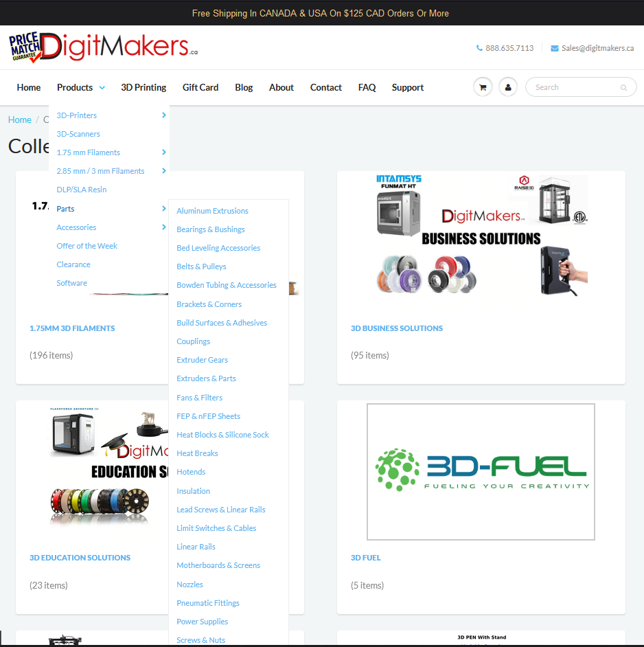Open the Contact page
The height and width of the screenshot is (647, 644).
(x=326, y=87)
